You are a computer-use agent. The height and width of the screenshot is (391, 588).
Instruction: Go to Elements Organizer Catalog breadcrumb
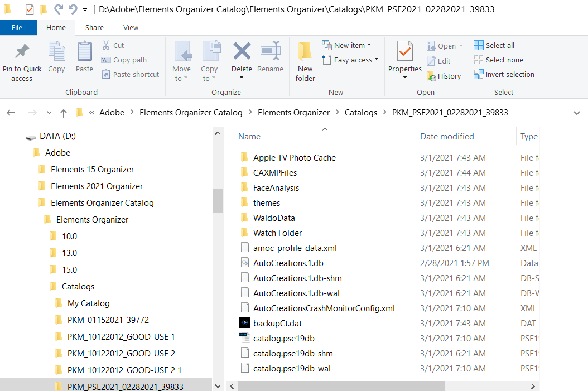click(x=191, y=113)
